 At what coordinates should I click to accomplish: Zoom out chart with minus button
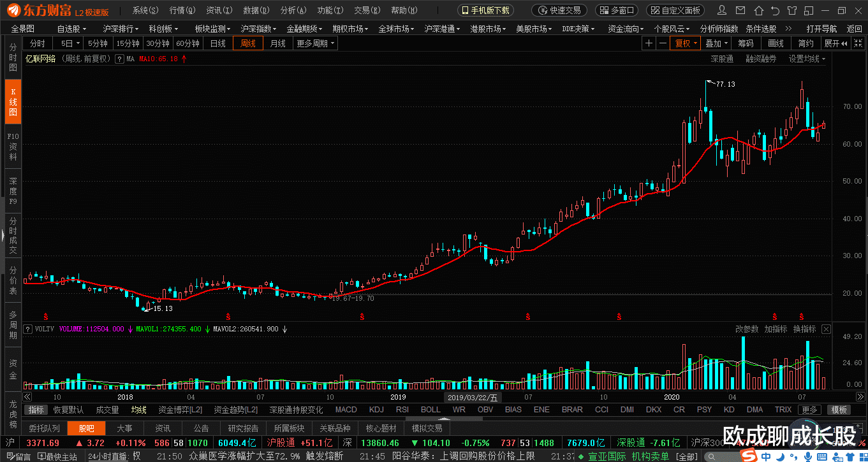pos(663,43)
